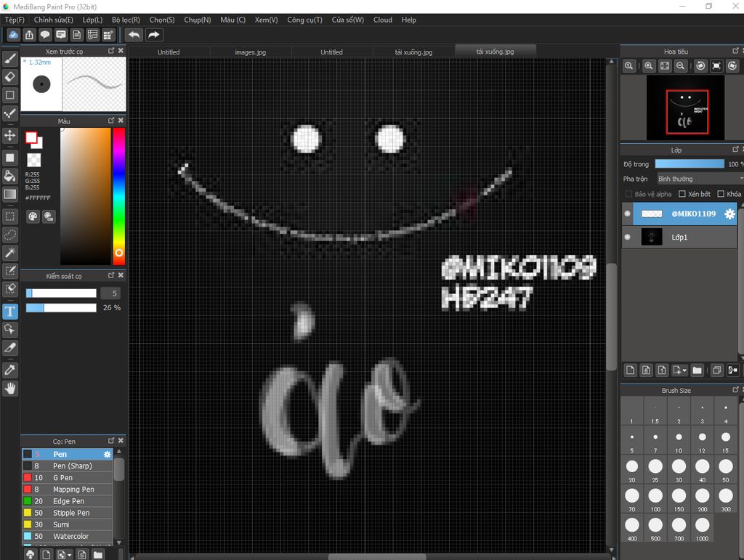Open settings gear for @MIKO1109 layer

(x=729, y=214)
